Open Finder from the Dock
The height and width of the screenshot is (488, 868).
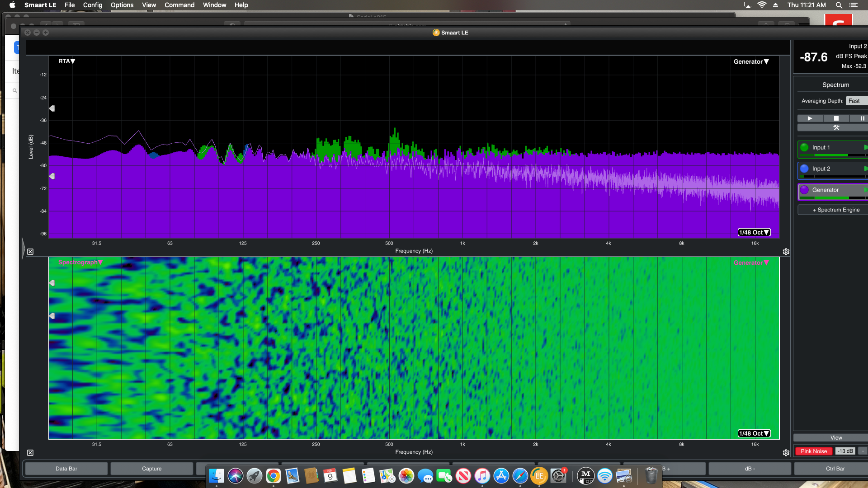click(x=217, y=476)
